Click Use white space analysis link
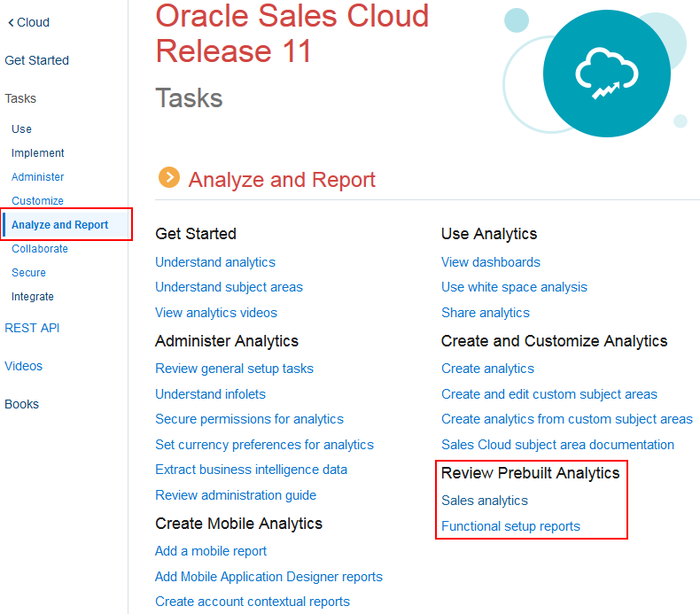Screen dimensions: 700x614 514,287
